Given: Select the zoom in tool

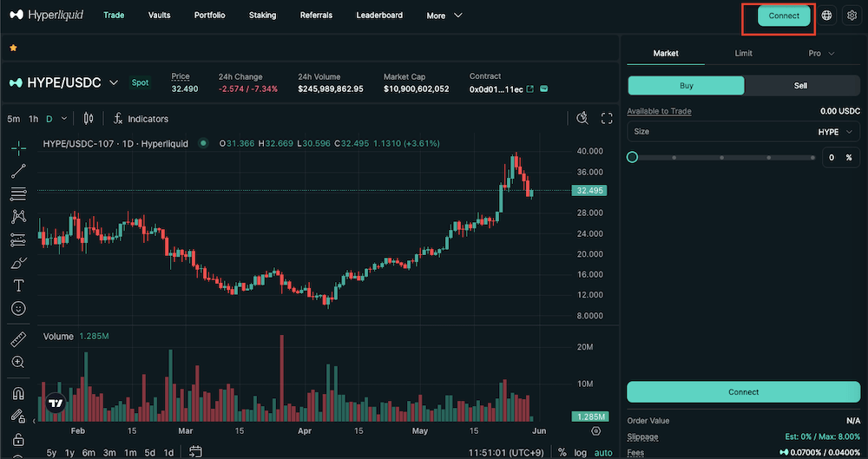Looking at the screenshot, I should point(18,362).
